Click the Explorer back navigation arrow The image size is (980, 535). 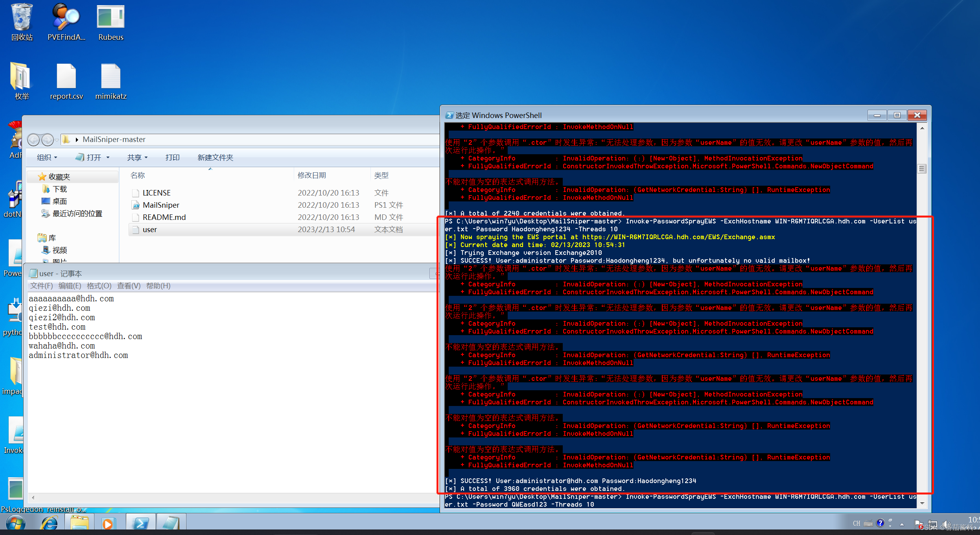pos(34,140)
